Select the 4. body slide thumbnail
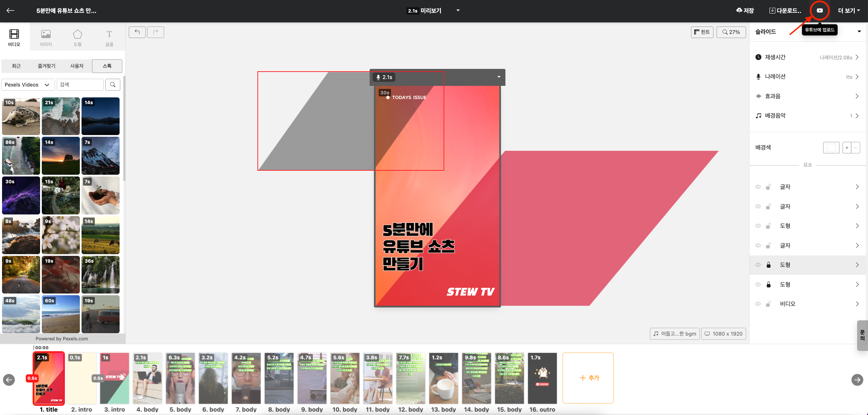This screenshot has width=868, height=415. 147,378
